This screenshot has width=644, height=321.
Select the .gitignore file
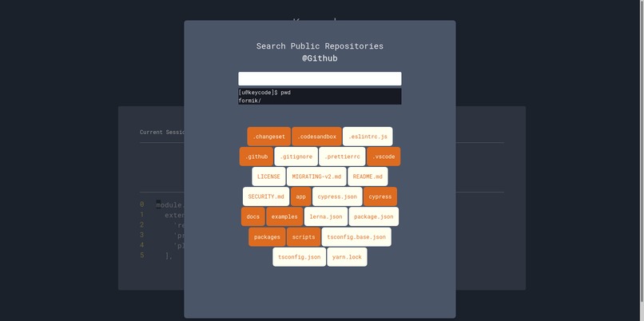click(296, 157)
